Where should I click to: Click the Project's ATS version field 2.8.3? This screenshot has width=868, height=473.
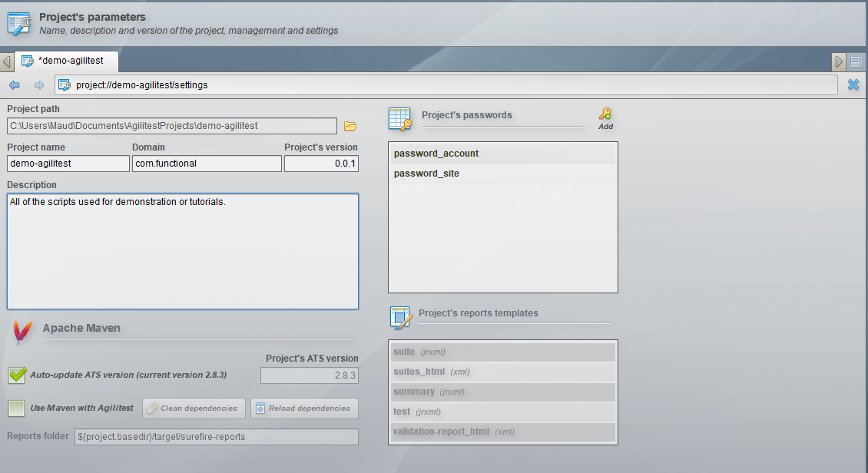(x=310, y=375)
